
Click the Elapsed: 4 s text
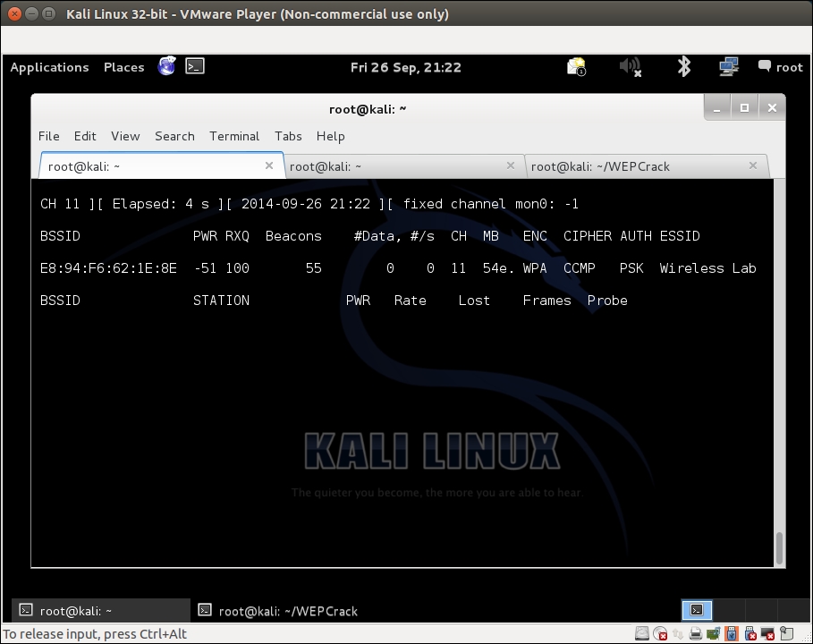tap(161, 204)
